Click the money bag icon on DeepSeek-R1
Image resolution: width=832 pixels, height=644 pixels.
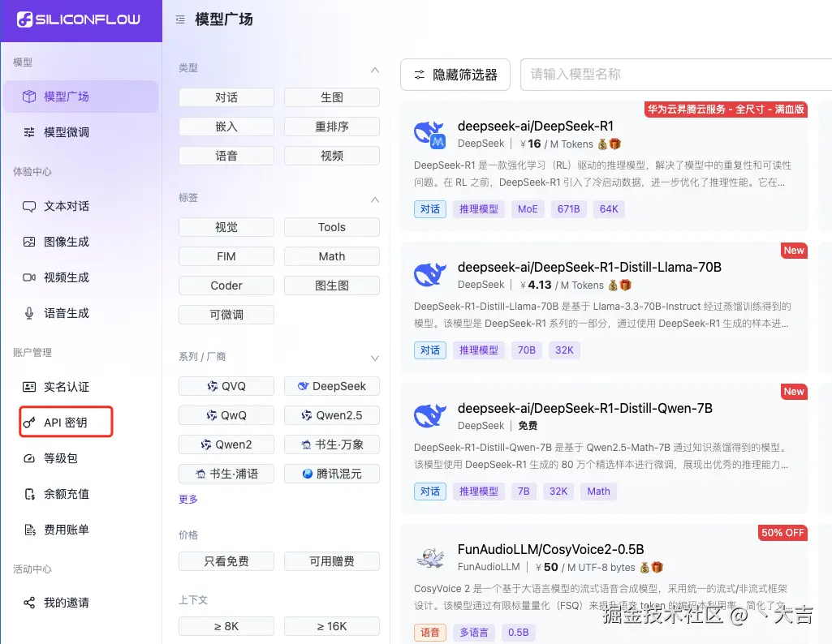[x=602, y=144]
